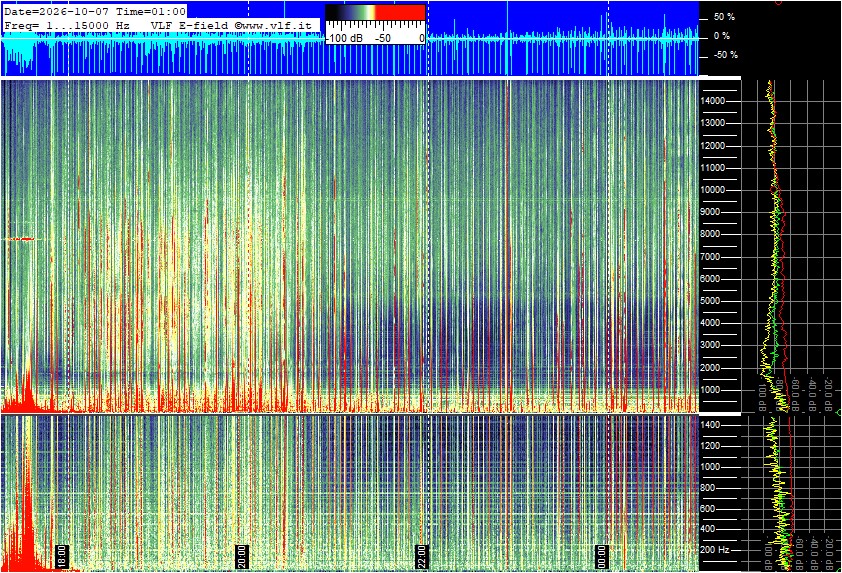Image resolution: width=842 pixels, height=573 pixels.
Task: Select the 18:00 time marker
Action: point(62,556)
